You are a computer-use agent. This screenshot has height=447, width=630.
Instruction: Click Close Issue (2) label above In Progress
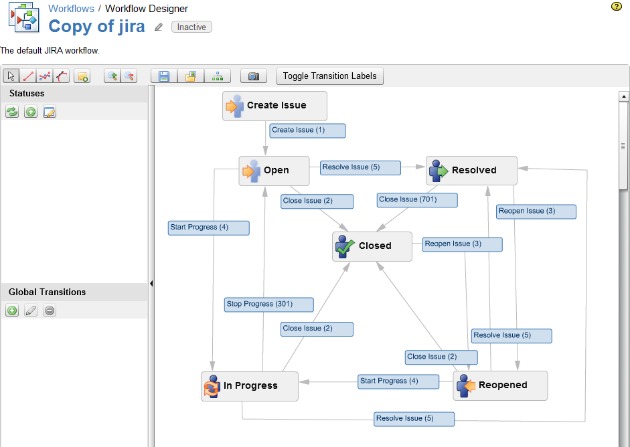(317, 329)
